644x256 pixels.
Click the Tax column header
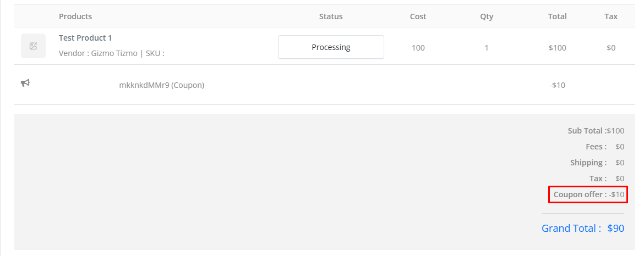[x=611, y=16]
